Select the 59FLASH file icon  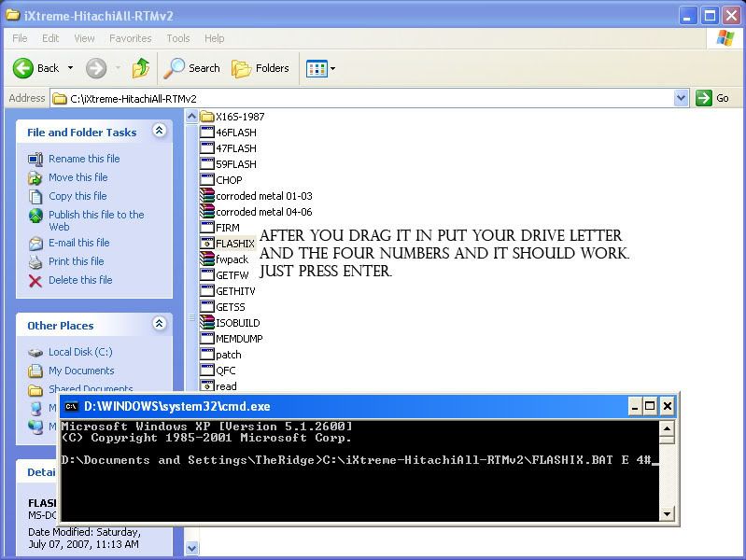point(207,164)
